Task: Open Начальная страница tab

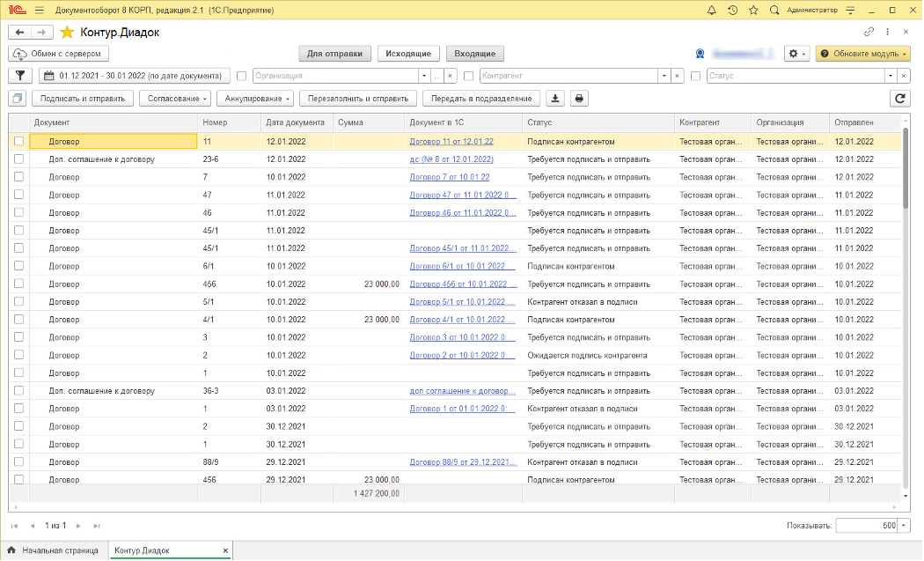Action: [x=53, y=550]
